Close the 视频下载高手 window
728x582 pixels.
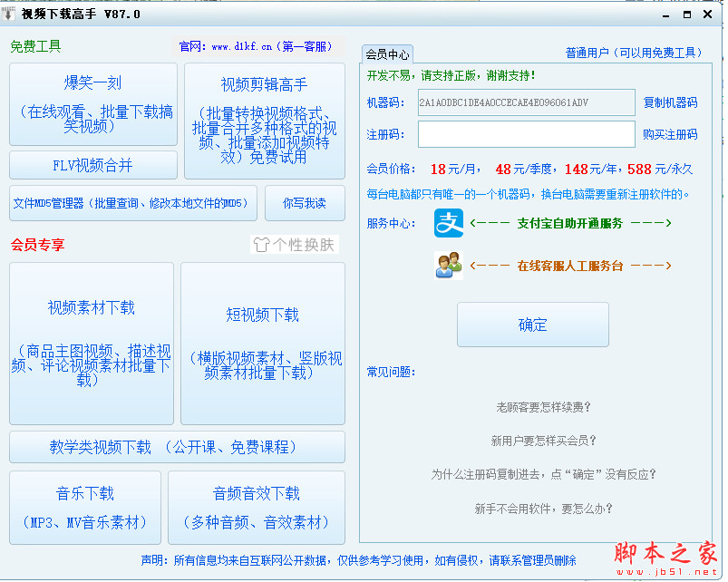pos(707,15)
